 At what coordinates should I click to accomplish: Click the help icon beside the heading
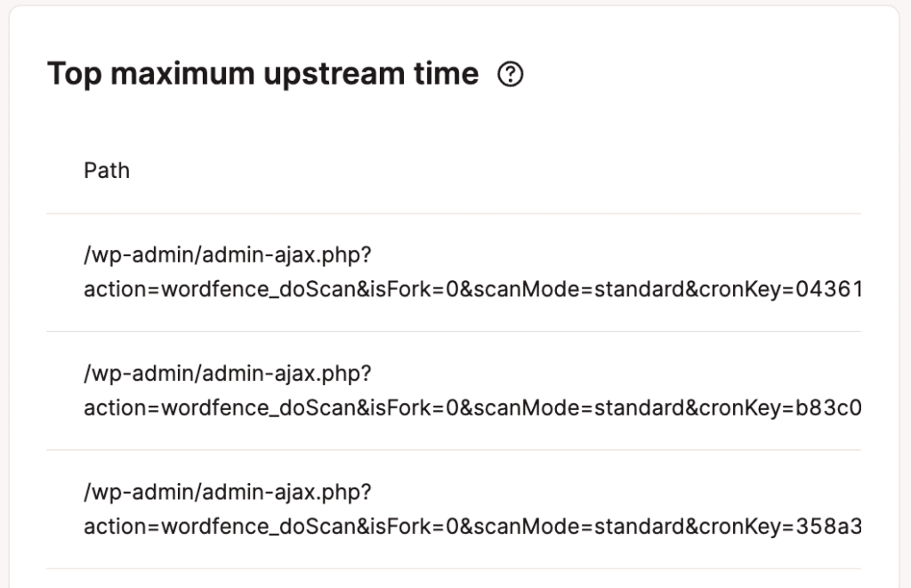[x=511, y=75]
